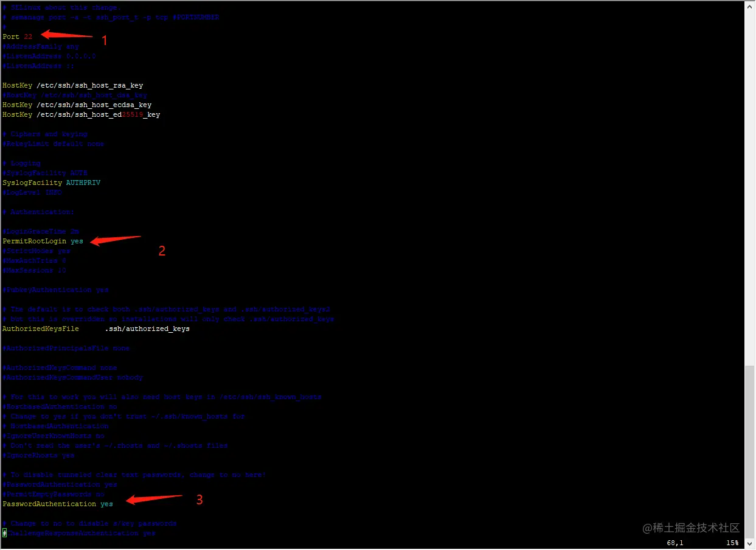
Task: Click the '.ssh/authorized_keys' value in white
Action: (x=147, y=329)
